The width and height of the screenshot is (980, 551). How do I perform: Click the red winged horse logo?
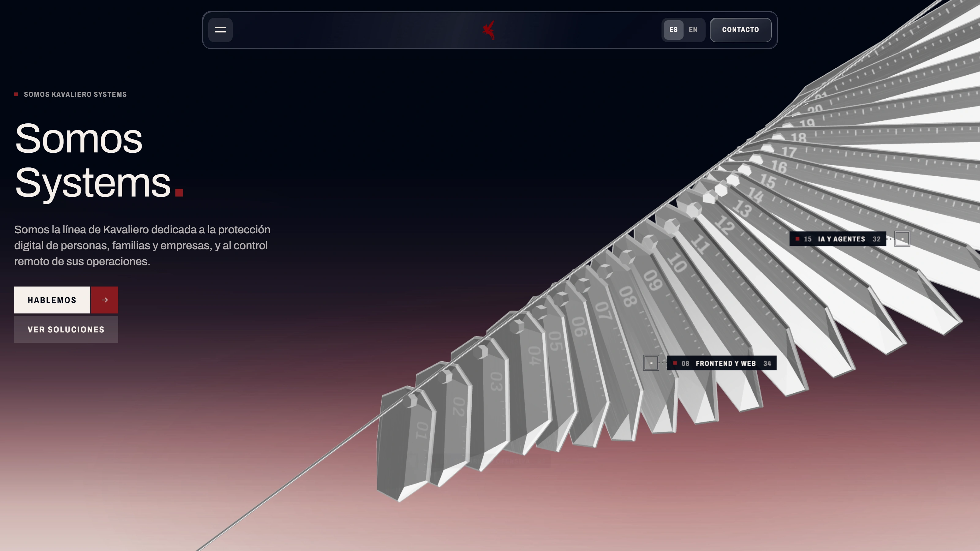coord(489,30)
